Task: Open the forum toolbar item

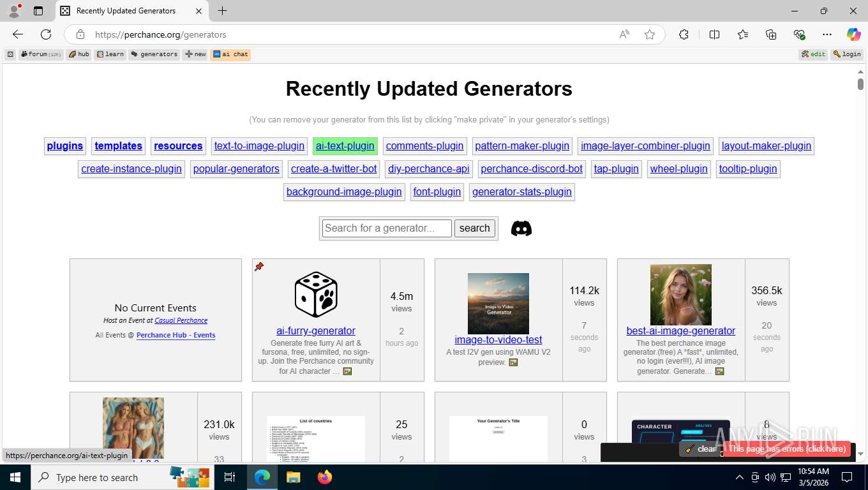Action: point(41,54)
